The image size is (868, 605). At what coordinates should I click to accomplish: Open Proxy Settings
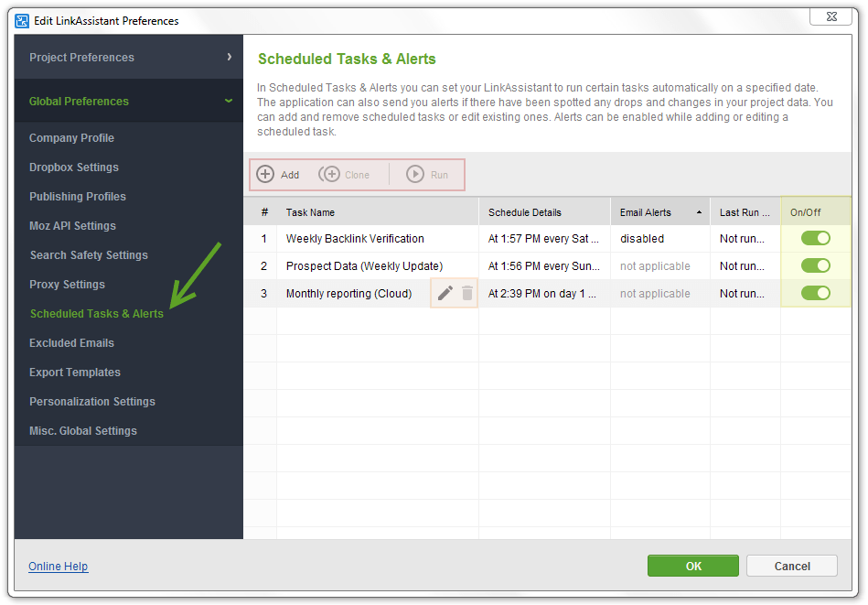tap(67, 285)
